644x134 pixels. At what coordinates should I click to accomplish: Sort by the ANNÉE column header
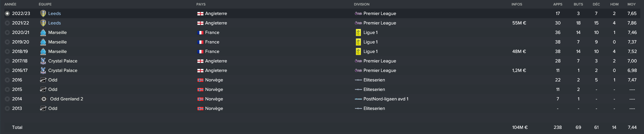tap(10, 4)
